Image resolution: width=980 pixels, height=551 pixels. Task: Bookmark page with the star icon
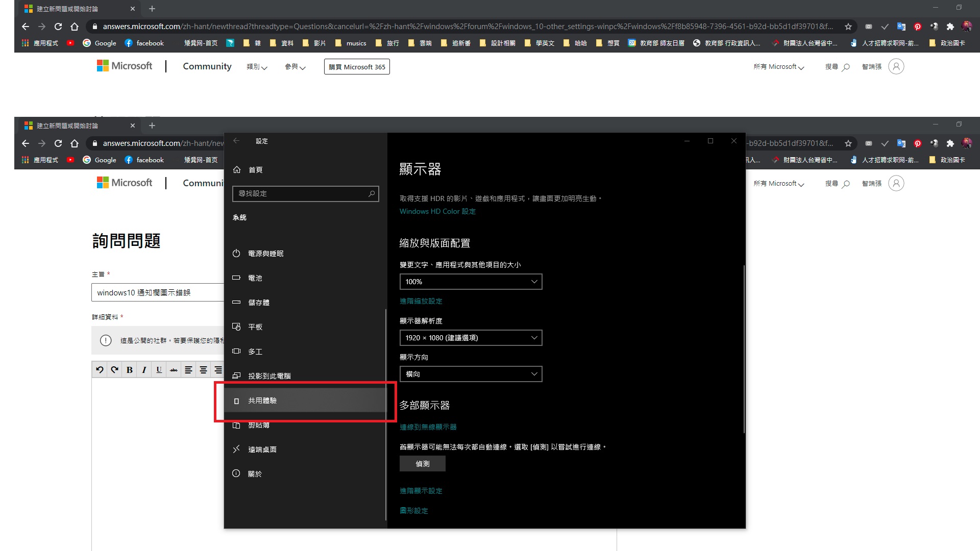click(x=848, y=27)
